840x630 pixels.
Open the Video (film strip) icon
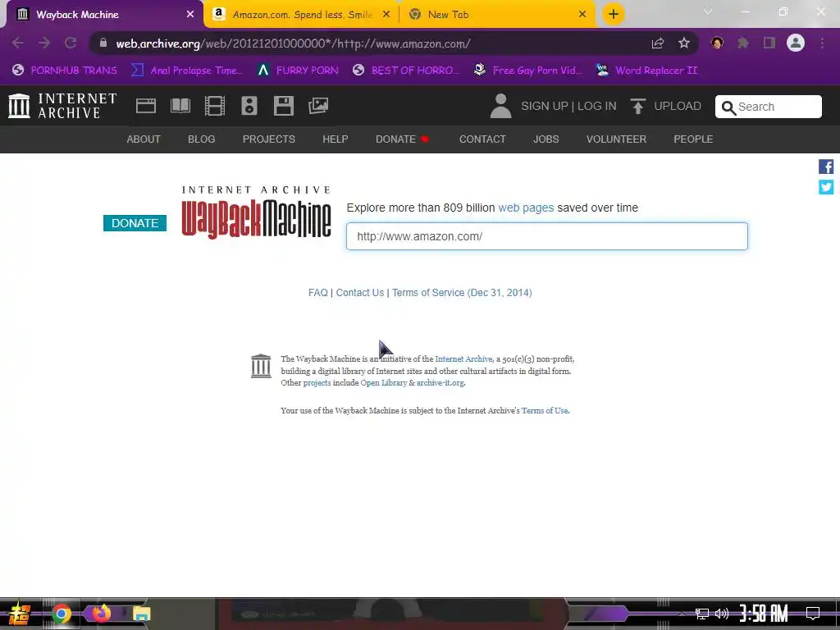pyautogui.click(x=215, y=106)
